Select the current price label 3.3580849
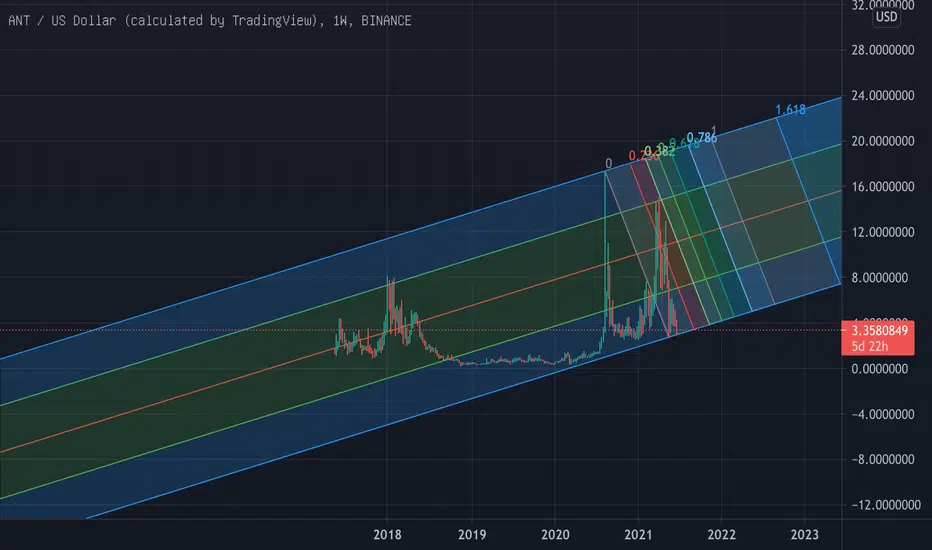The image size is (932, 550). [x=879, y=331]
